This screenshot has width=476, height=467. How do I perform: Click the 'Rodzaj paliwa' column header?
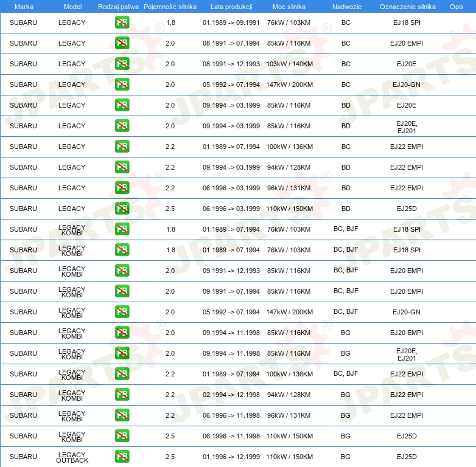(x=118, y=7)
